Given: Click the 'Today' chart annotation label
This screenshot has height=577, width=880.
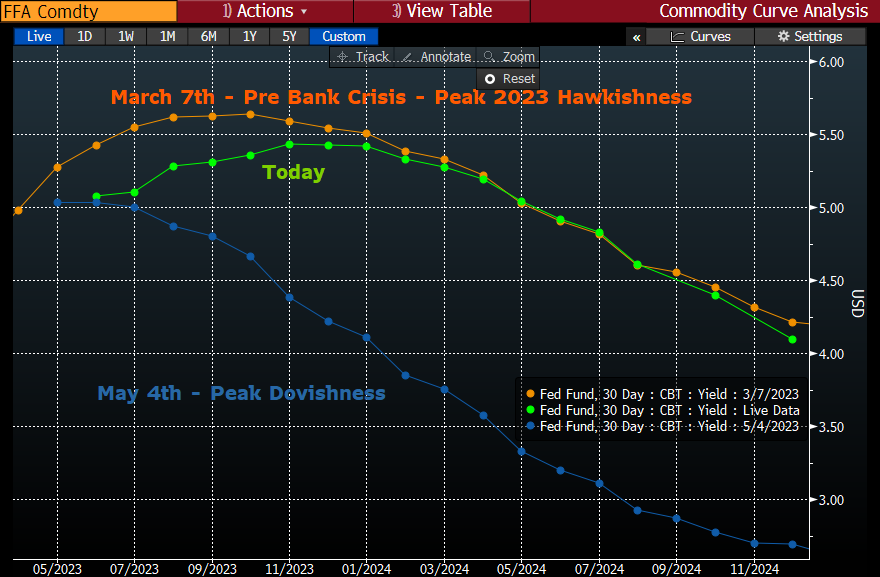Looking at the screenshot, I should click(x=293, y=172).
